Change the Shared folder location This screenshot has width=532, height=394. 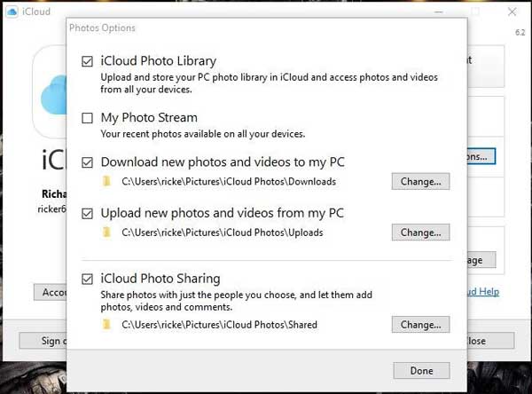(420, 325)
